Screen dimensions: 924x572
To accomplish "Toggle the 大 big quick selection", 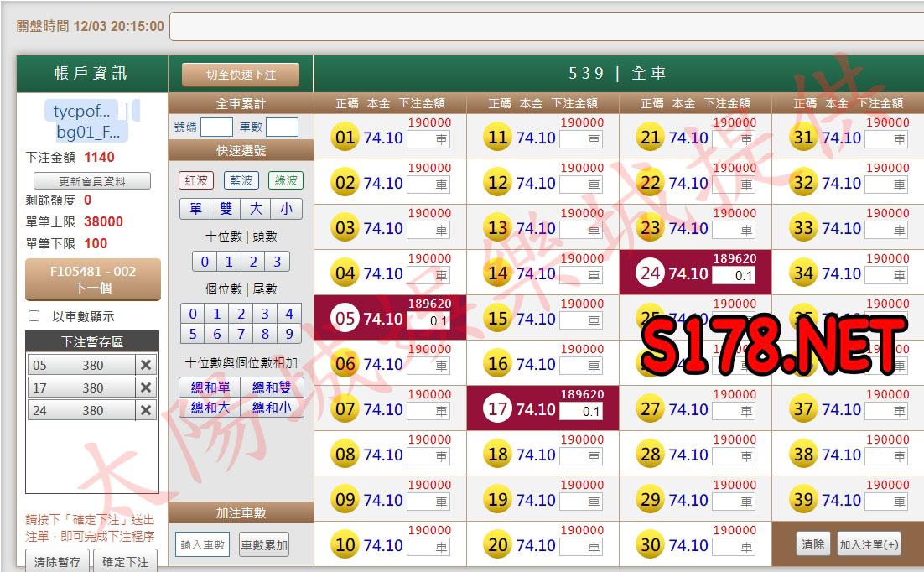I will click(x=256, y=209).
